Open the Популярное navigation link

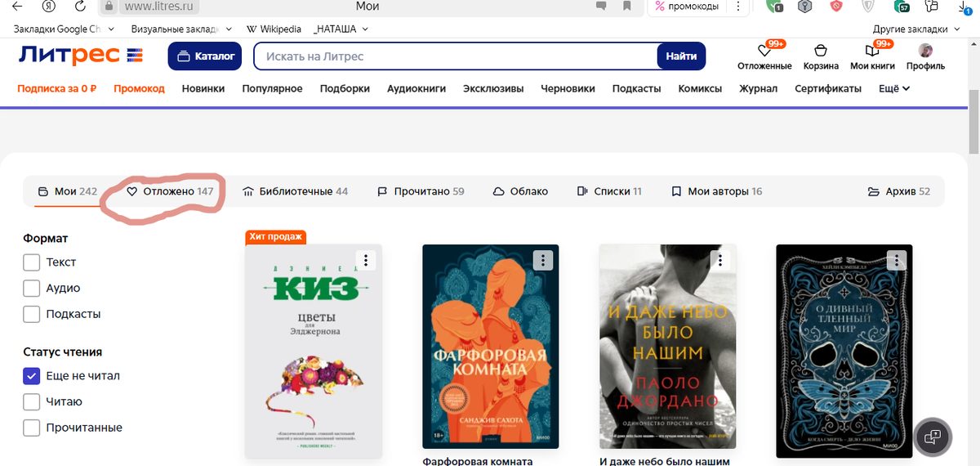click(x=272, y=88)
